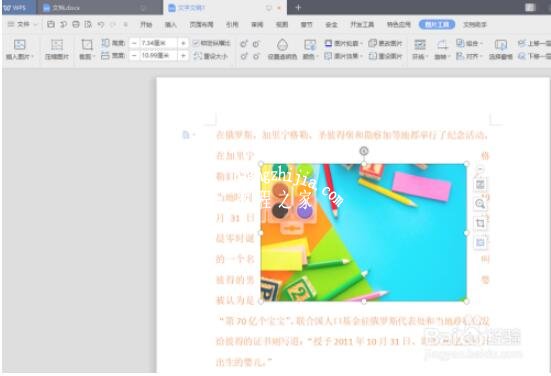Screen dimensions: 551x376
Task: Click the Print Preview icon in quick access toolbar
Action: (88, 24)
